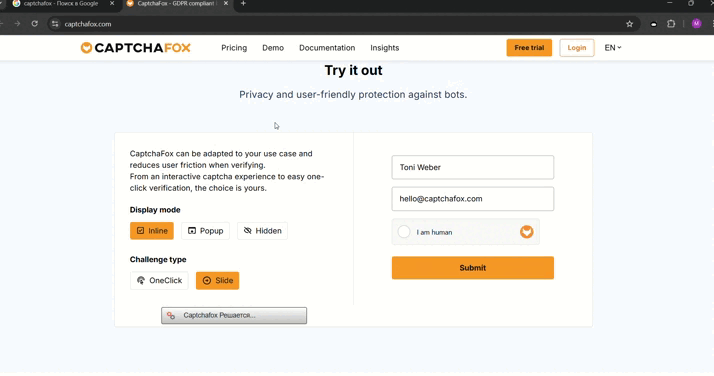Click the Challenge type label

click(158, 259)
